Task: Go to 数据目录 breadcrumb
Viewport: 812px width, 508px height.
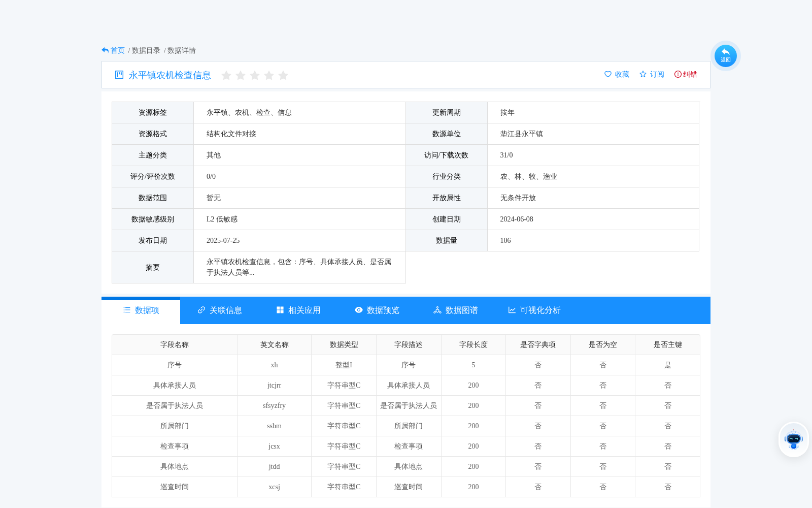Action: (x=146, y=50)
